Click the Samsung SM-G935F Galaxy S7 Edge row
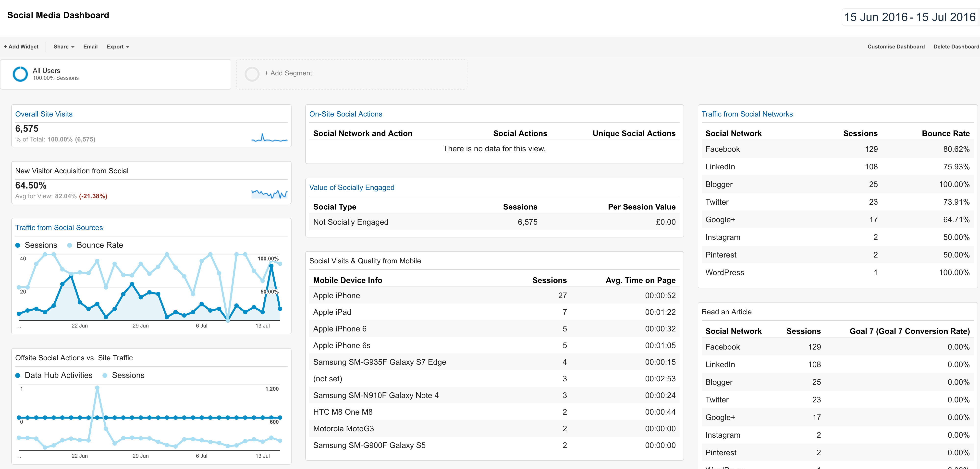 point(495,362)
